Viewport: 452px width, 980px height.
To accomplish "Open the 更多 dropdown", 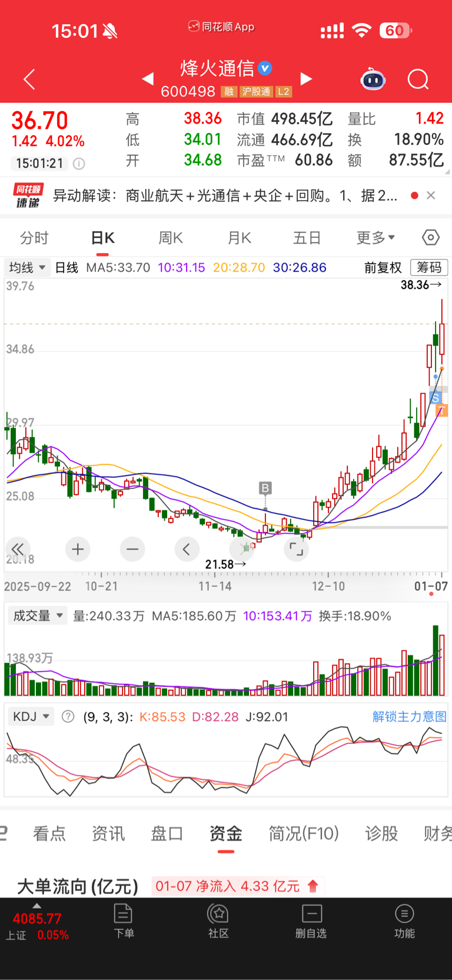I will coord(375,238).
